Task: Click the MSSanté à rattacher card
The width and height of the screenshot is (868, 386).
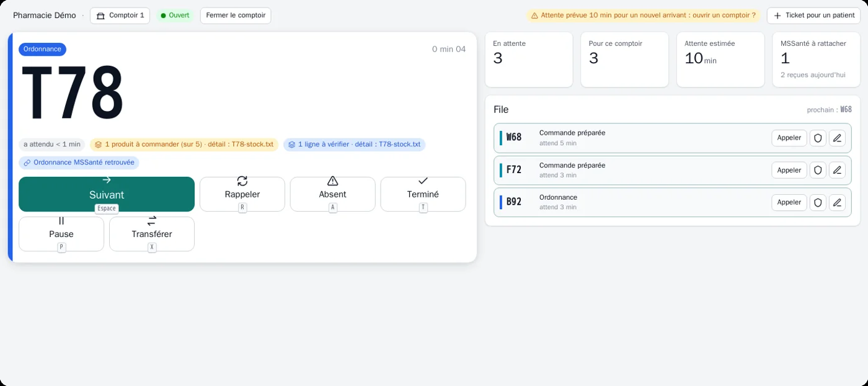Action: click(816, 60)
